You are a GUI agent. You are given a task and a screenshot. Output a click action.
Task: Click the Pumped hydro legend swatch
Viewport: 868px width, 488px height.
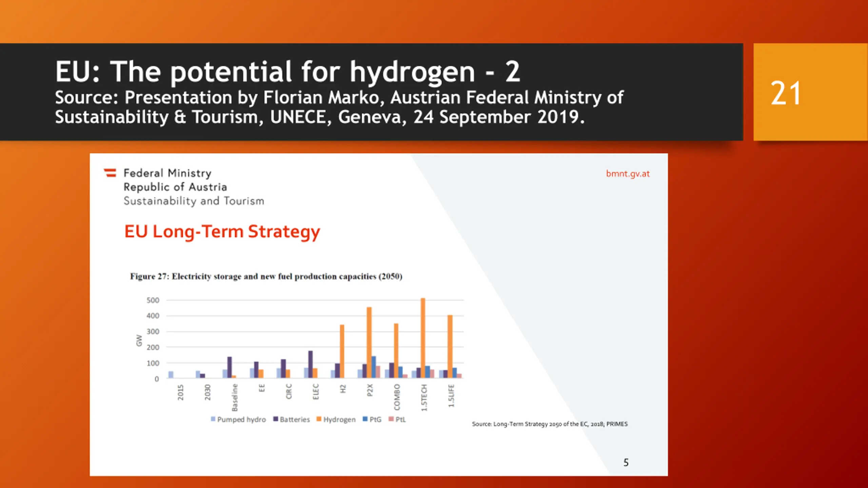213,419
